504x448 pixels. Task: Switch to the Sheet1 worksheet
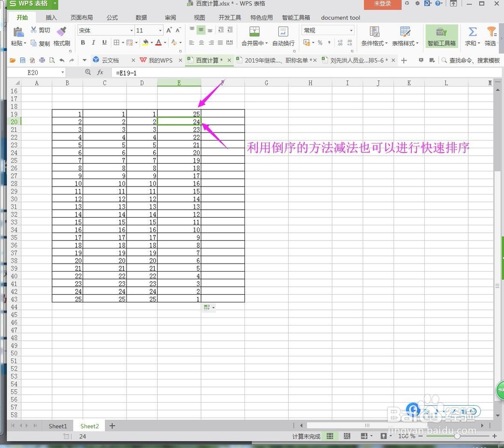point(57,426)
